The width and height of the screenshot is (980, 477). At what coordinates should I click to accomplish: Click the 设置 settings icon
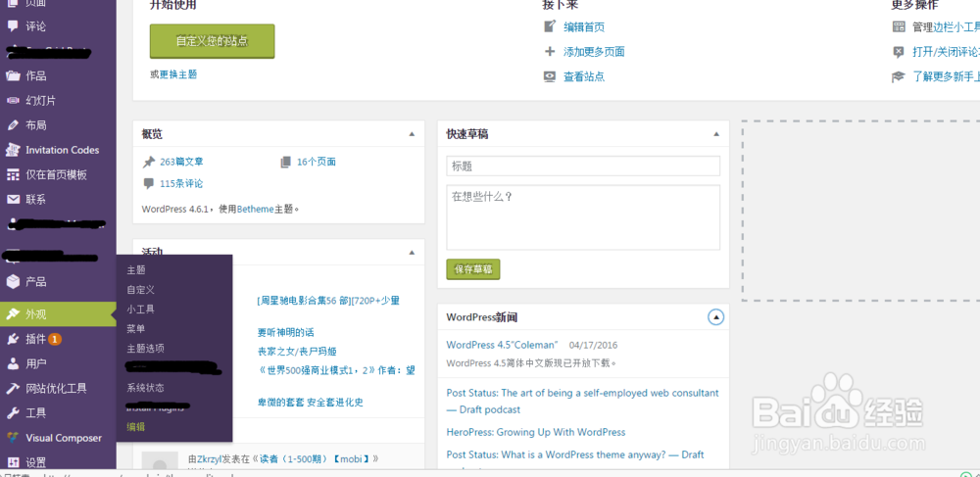click(13, 462)
